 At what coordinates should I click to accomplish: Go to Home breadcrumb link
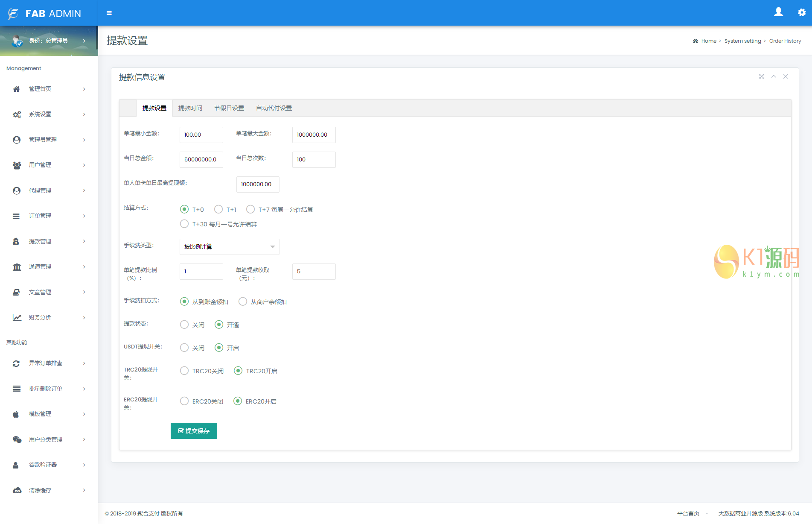point(709,41)
